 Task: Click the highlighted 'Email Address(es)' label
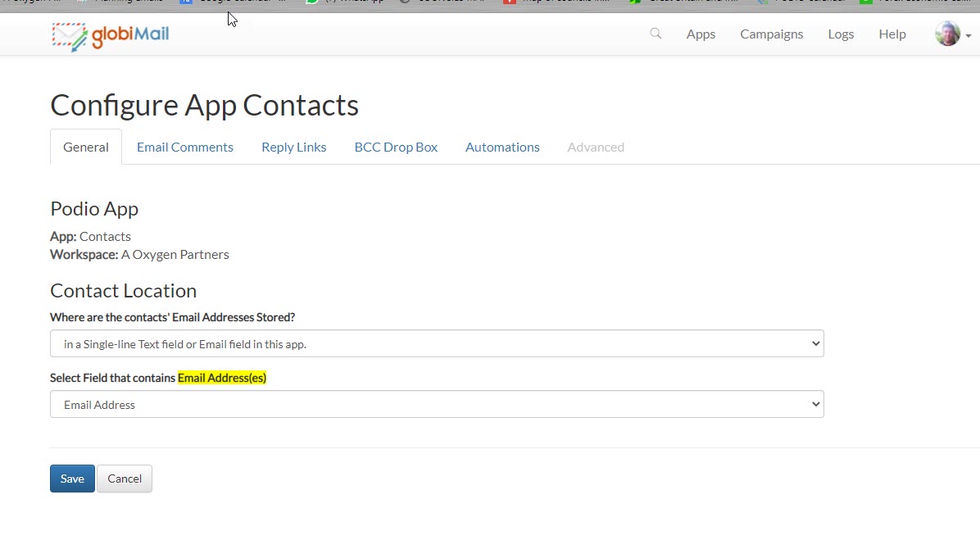[222, 378]
